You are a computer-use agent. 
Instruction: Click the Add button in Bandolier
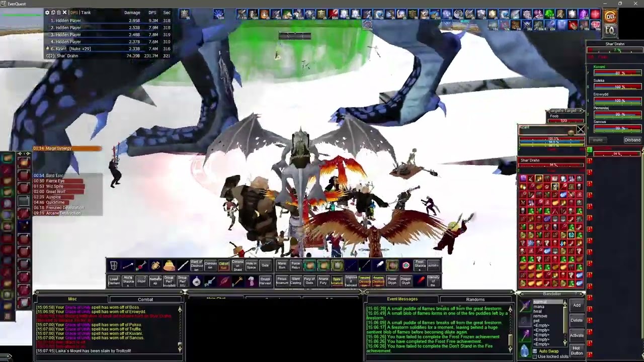click(x=577, y=305)
